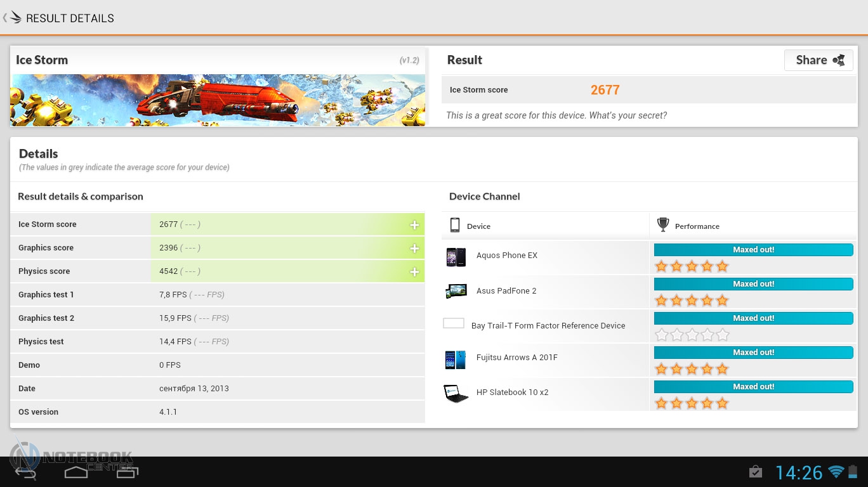This screenshot has height=487, width=868.
Task: Click the Device column header
Action: pos(478,226)
